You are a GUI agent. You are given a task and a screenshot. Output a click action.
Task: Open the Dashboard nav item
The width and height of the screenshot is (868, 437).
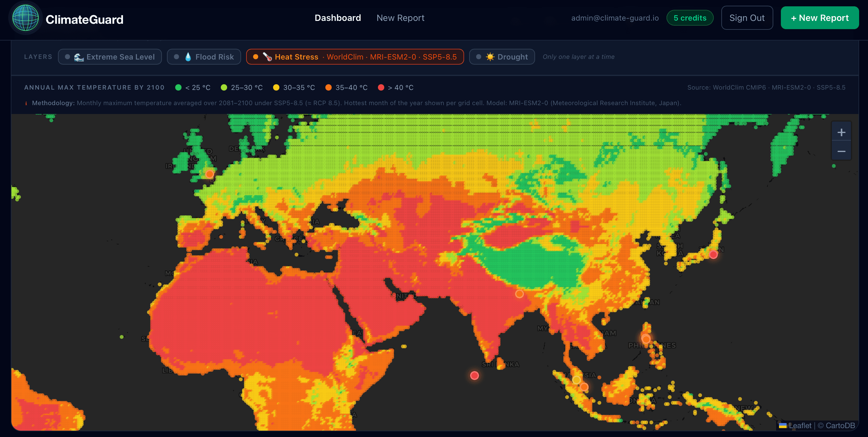pyautogui.click(x=338, y=18)
